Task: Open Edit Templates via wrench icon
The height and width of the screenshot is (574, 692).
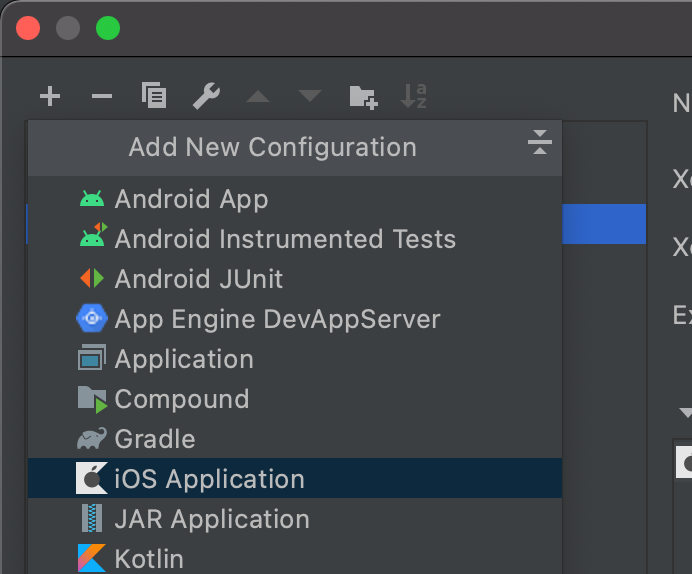Action: [x=206, y=96]
